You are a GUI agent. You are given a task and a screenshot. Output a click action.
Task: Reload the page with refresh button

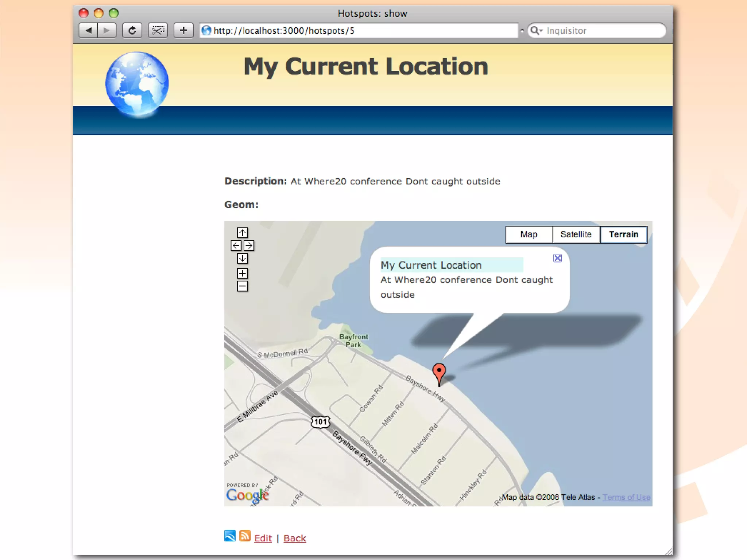(132, 31)
